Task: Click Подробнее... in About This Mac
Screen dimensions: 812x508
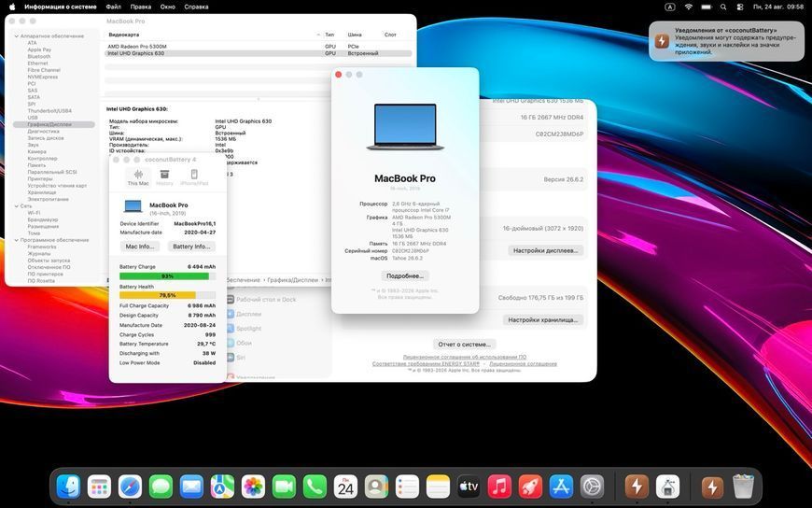Action: click(x=405, y=276)
